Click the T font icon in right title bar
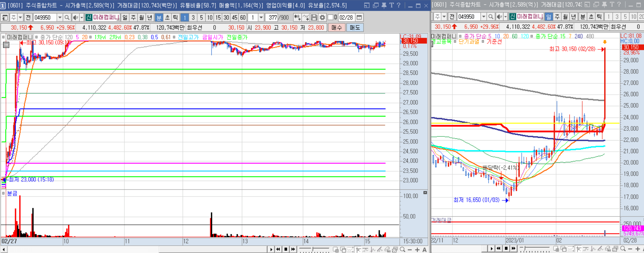Image resolution: width=644 pixels, height=253 pixels. (612, 5)
